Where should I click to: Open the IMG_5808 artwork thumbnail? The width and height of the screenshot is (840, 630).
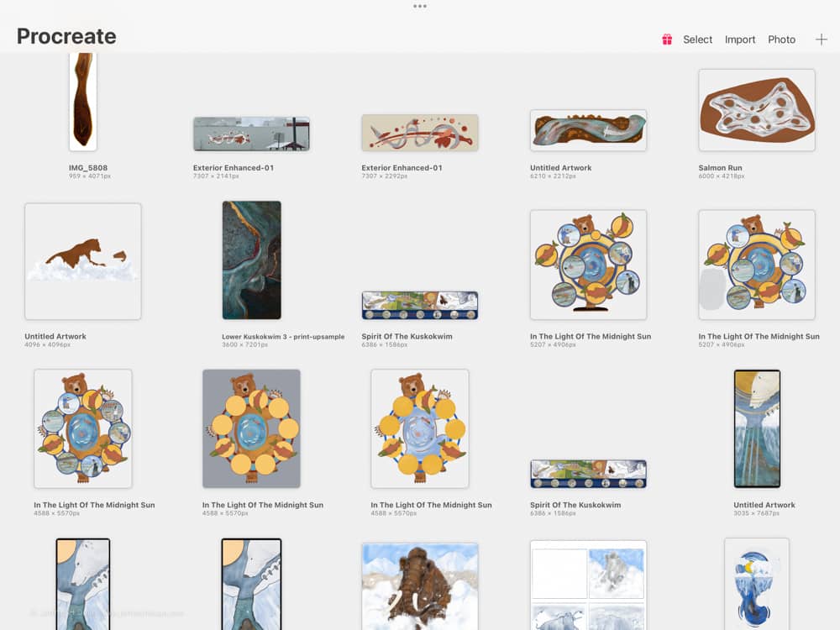tap(82, 101)
